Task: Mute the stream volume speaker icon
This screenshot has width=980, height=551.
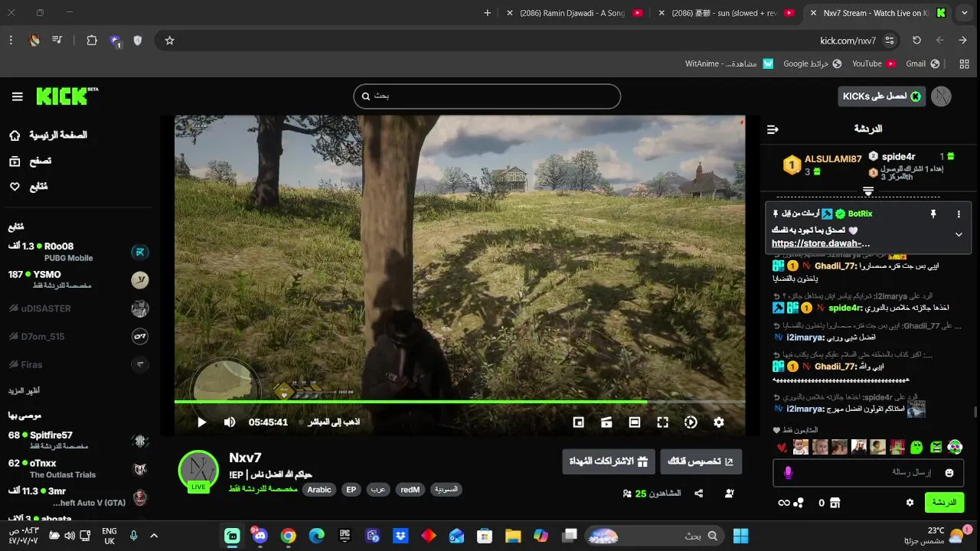Action: (230, 422)
